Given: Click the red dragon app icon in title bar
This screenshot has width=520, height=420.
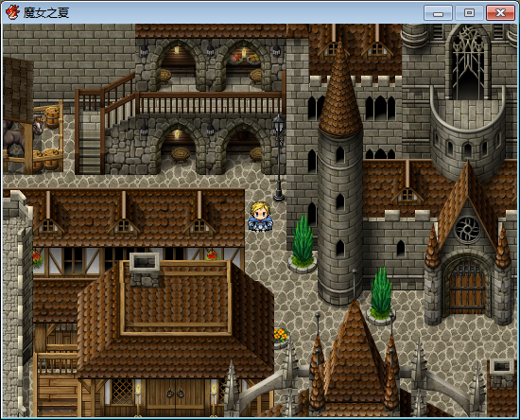Looking at the screenshot, I should [x=13, y=12].
